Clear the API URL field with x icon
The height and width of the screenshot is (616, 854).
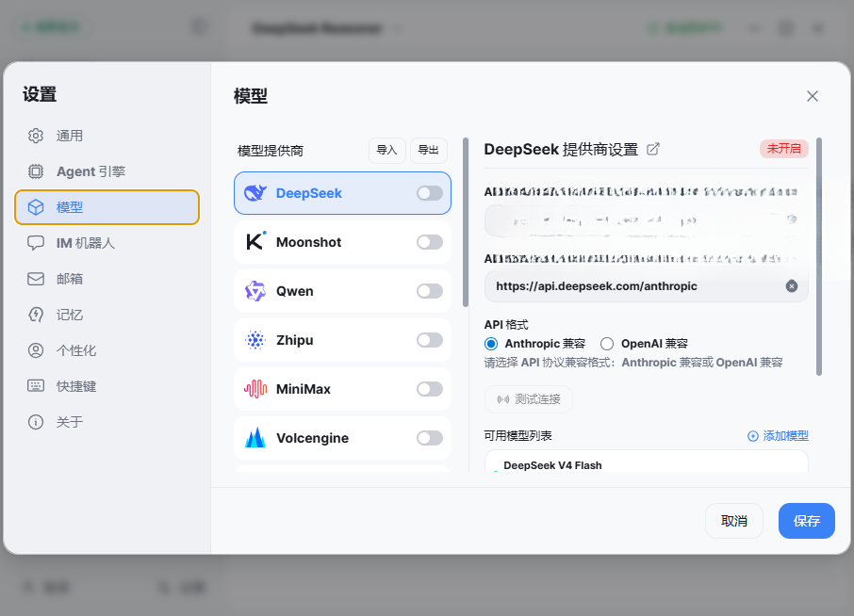tap(792, 286)
